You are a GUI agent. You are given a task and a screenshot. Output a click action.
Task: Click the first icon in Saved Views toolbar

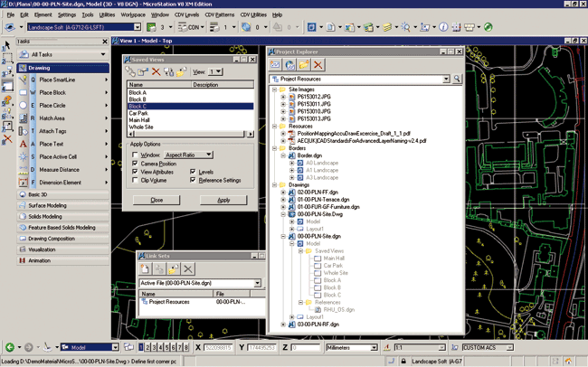pos(131,71)
